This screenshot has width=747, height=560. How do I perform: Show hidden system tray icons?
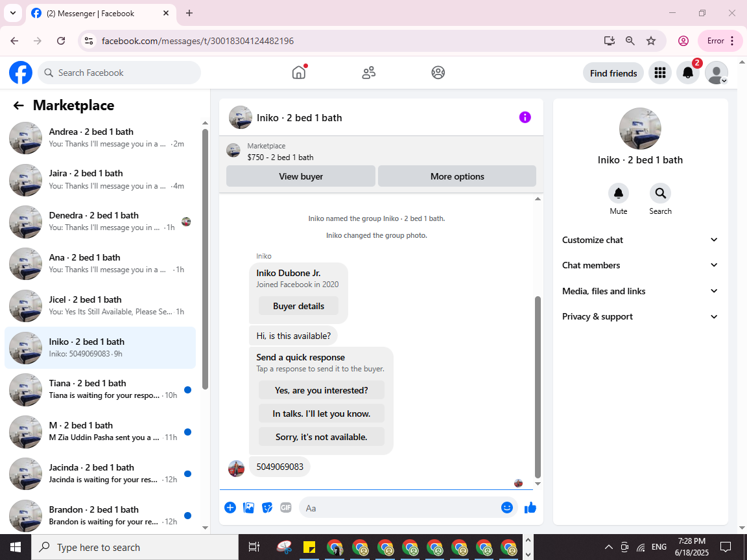608,547
